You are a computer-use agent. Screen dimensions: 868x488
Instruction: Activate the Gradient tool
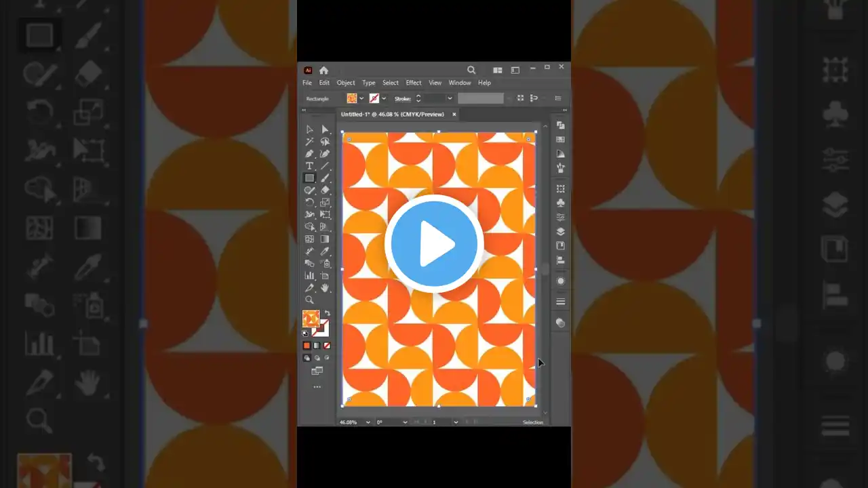click(x=325, y=239)
